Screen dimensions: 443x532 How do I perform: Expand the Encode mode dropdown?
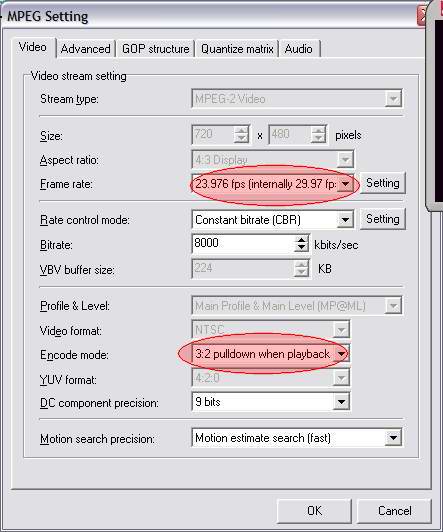pos(341,354)
